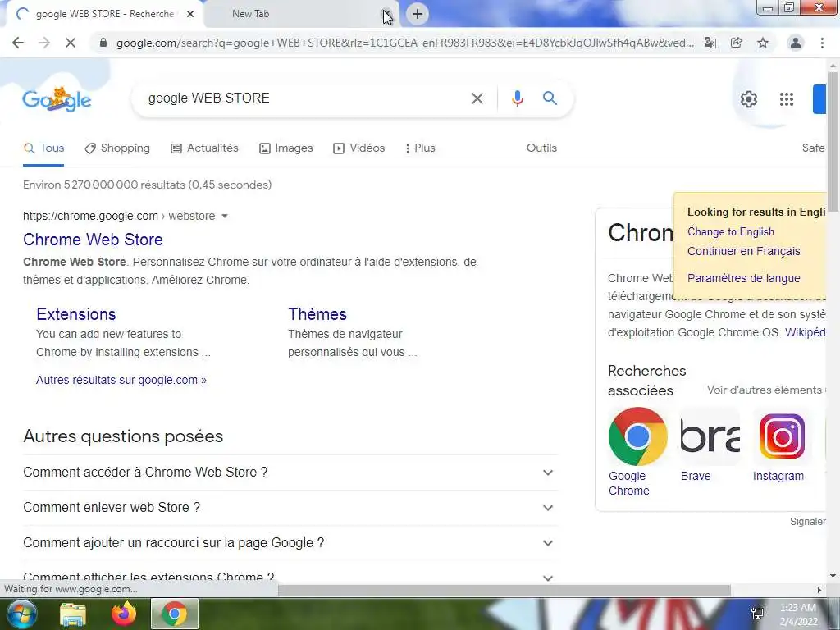Image resolution: width=840 pixels, height=630 pixels.
Task: Open Instagram related search thumbnail
Action: tap(782, 436)
